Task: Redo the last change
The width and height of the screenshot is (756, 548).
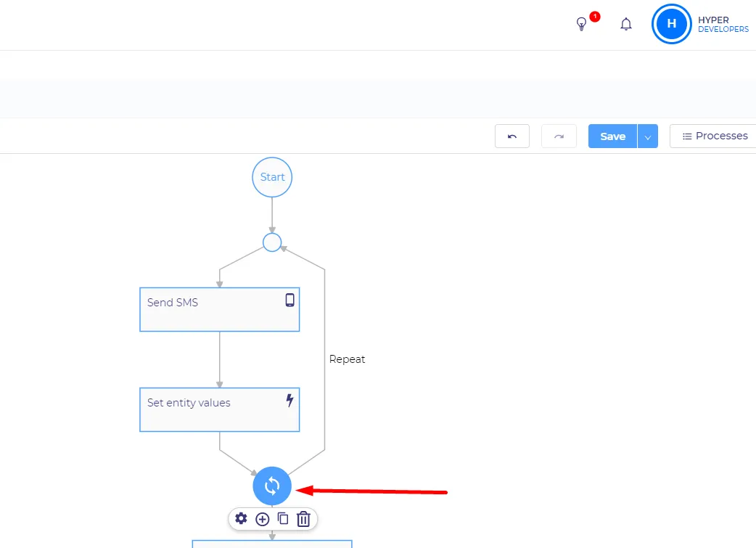Action: click(559, 136)
